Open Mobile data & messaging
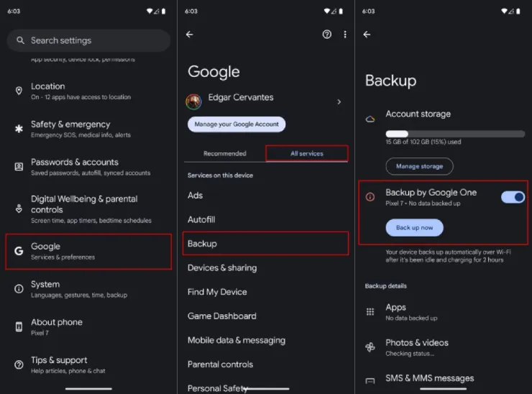The image size is (532, 394). click(265, 340)
